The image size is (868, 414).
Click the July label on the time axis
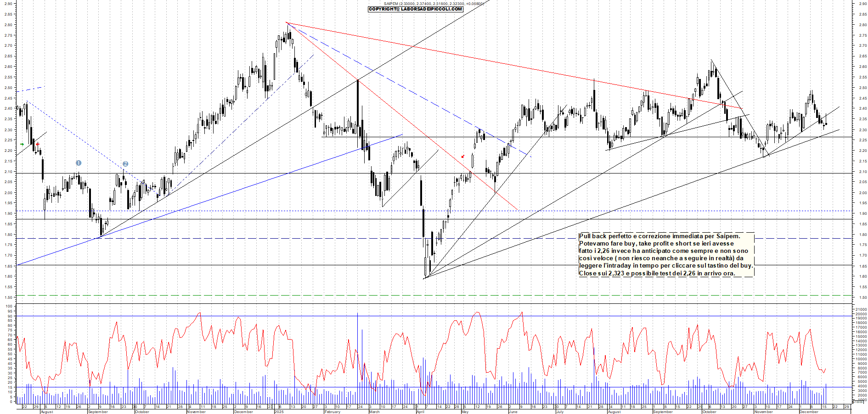pyautogui.click(x=560, y=412)
